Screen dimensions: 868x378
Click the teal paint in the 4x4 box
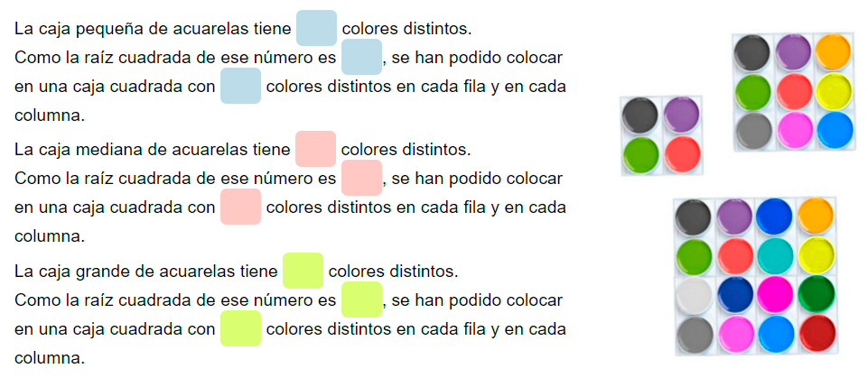[x=776, y=255]
